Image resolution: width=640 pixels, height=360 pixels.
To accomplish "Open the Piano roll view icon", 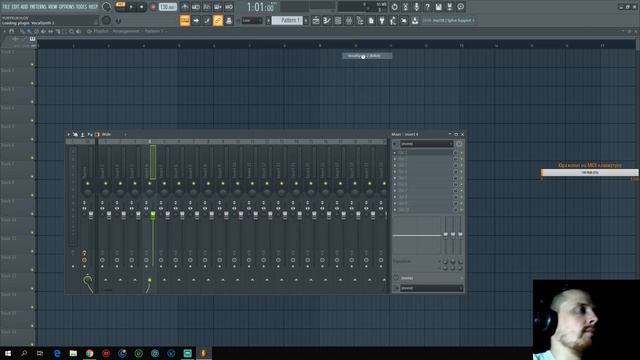I will (327, 20).
